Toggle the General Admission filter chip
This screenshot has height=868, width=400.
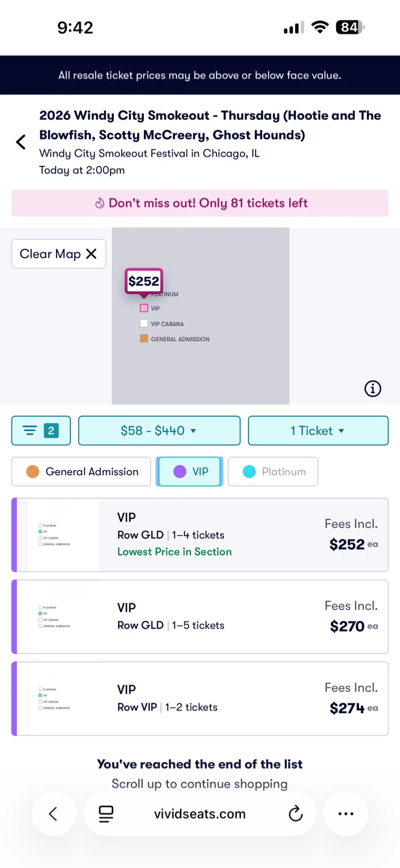pos(81,471)
